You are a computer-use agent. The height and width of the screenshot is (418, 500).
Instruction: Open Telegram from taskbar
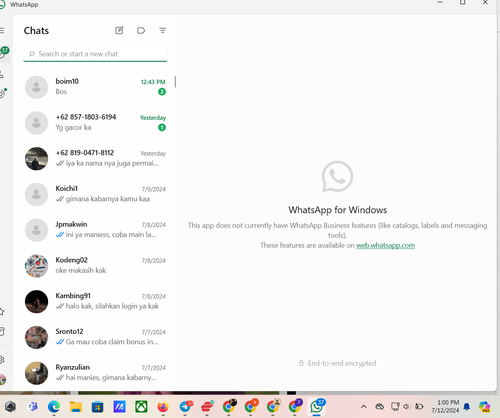point(186,406)
